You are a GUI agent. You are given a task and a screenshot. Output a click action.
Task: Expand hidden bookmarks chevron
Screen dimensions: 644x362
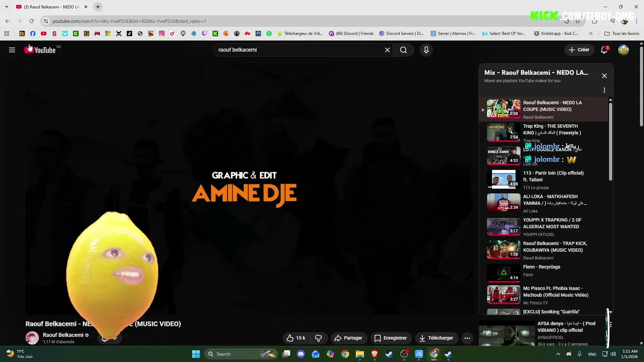pos(591,34)
